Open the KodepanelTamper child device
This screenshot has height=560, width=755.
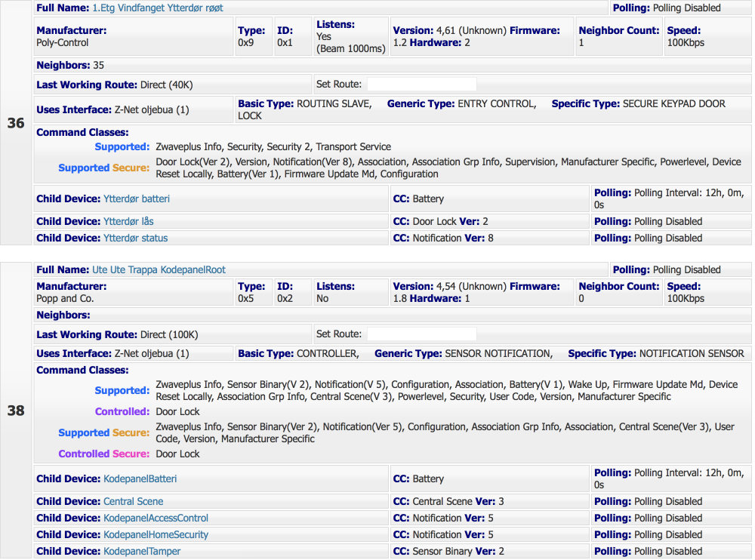point(141,552)
